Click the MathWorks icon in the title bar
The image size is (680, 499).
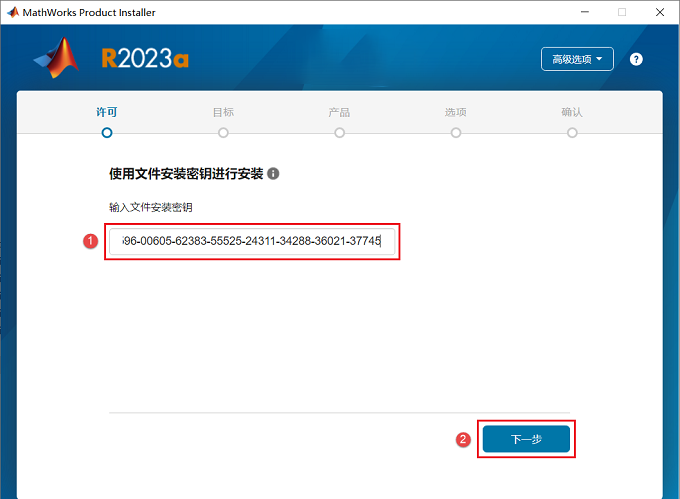(13, 12)
